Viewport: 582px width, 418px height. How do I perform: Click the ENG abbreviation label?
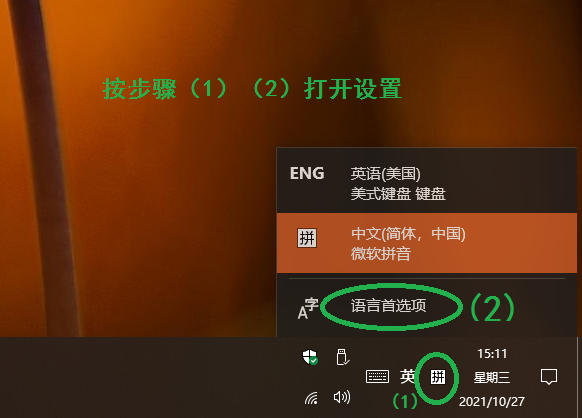(307, 173)
